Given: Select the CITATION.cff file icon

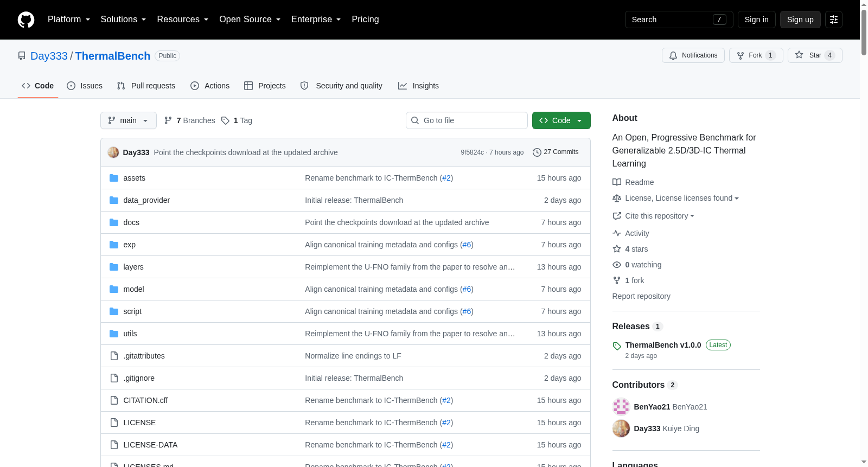Looking at the screenshot, I should click(114, 400).
